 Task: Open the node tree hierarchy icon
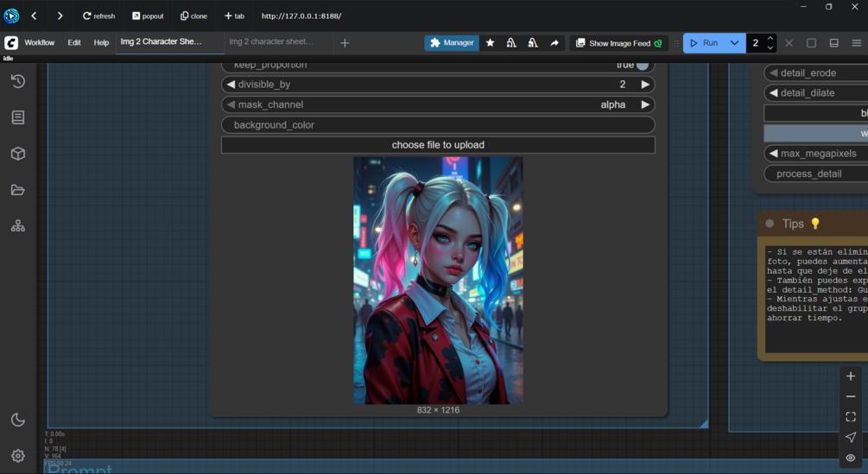tap(18, 225)
